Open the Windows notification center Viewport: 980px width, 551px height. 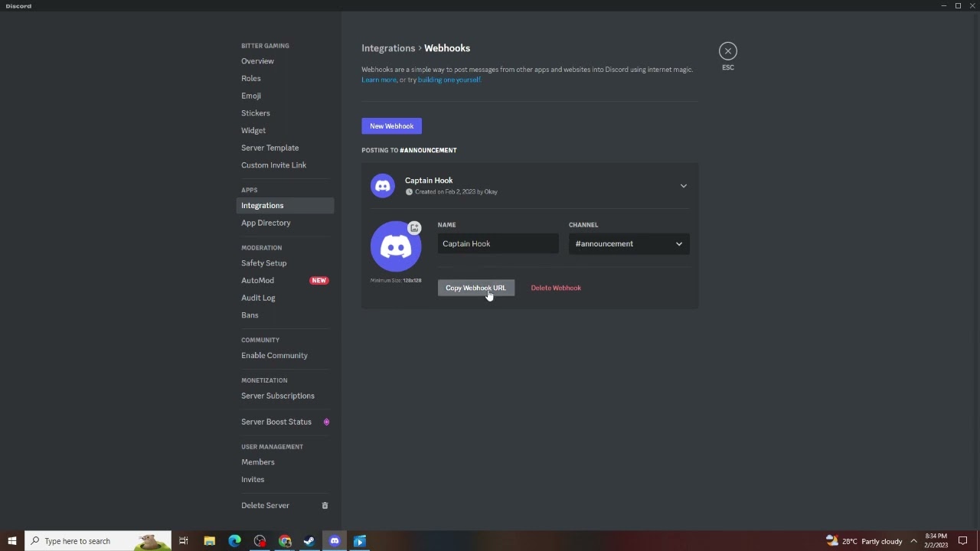pyautogui.click(x=963, y=541)
